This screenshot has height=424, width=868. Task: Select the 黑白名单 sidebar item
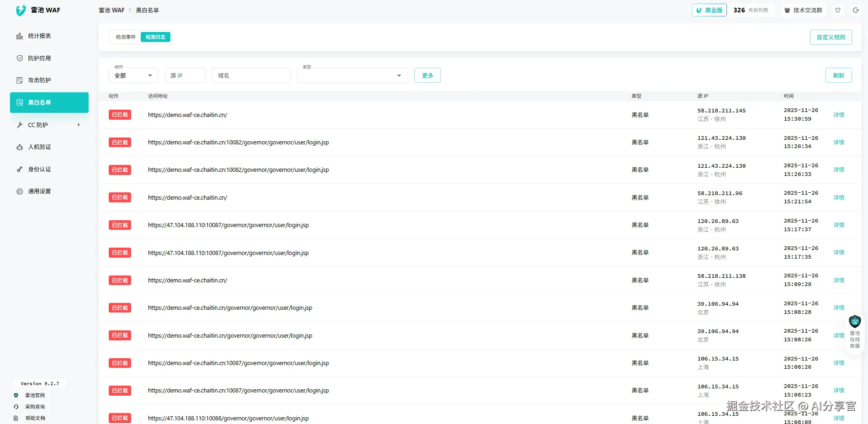49,102
